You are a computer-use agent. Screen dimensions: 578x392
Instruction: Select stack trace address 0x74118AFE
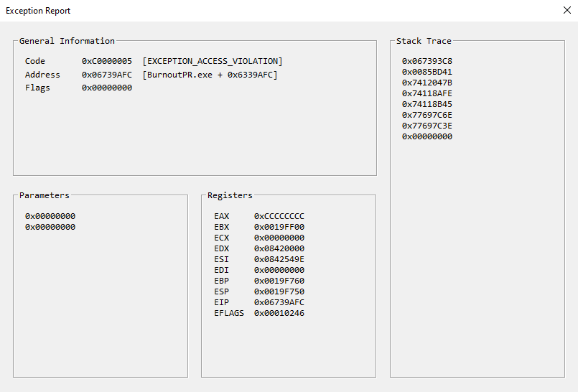tap(426, 94)
